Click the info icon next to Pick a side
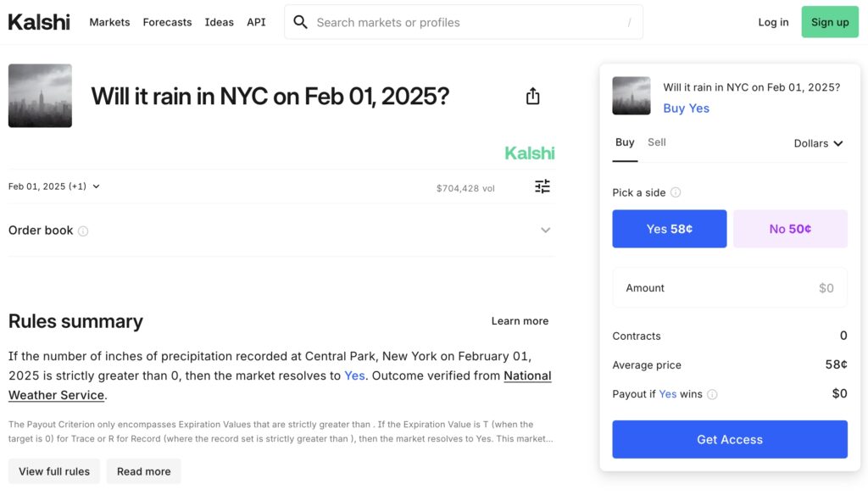This screenshot has width=868, height=495. tap(676, 192)
